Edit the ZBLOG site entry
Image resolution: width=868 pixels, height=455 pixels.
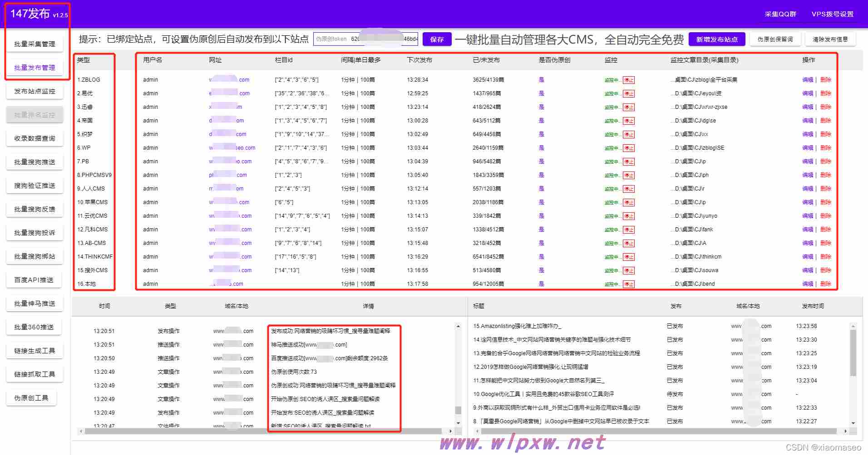[x=808, y=80]
